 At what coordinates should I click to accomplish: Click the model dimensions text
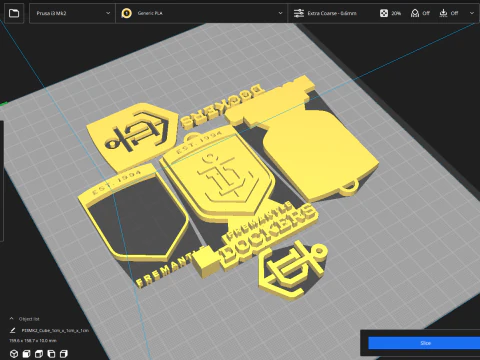(33, 341)
